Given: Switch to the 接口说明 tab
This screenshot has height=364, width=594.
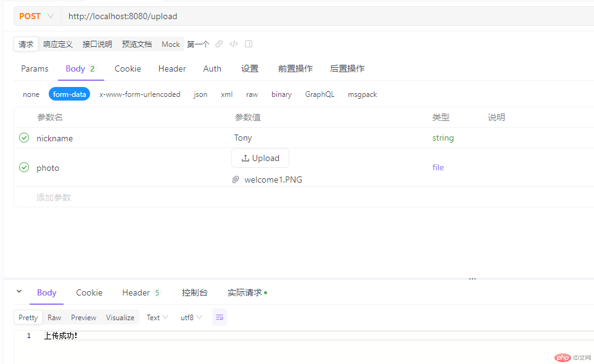Looking at the screenshot, I should coord(97,44).
